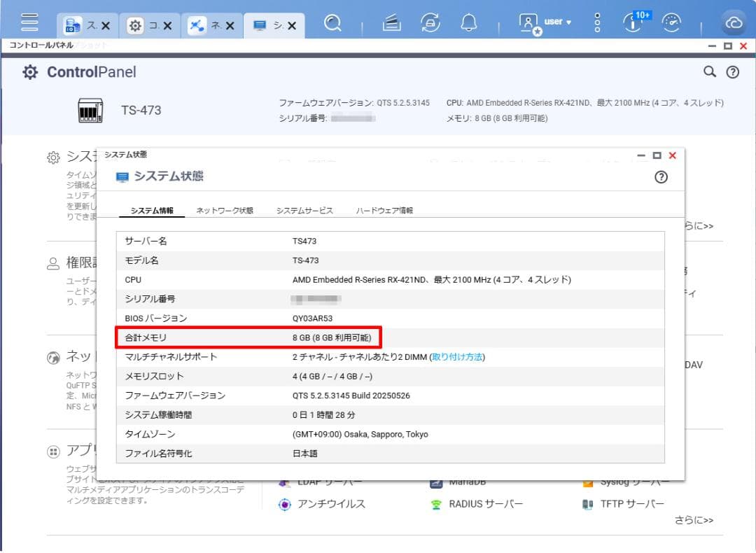Viewport: 756px width, 553px height.
Task: Open the アンチウイルス settings link
Action: pyautogui.click(x=330, y=504)
